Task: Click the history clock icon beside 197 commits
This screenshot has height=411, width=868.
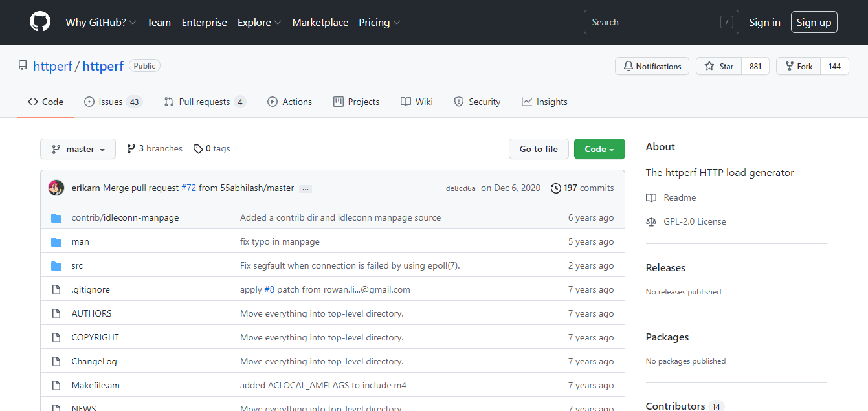Action: pos(556,188)
